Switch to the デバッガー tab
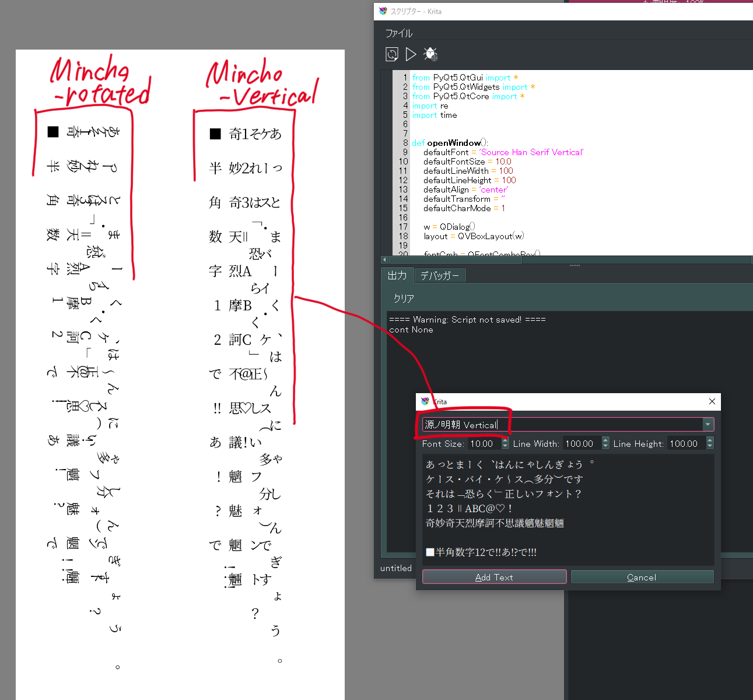The height and width of the screenshot is (700, 753). 440,276
